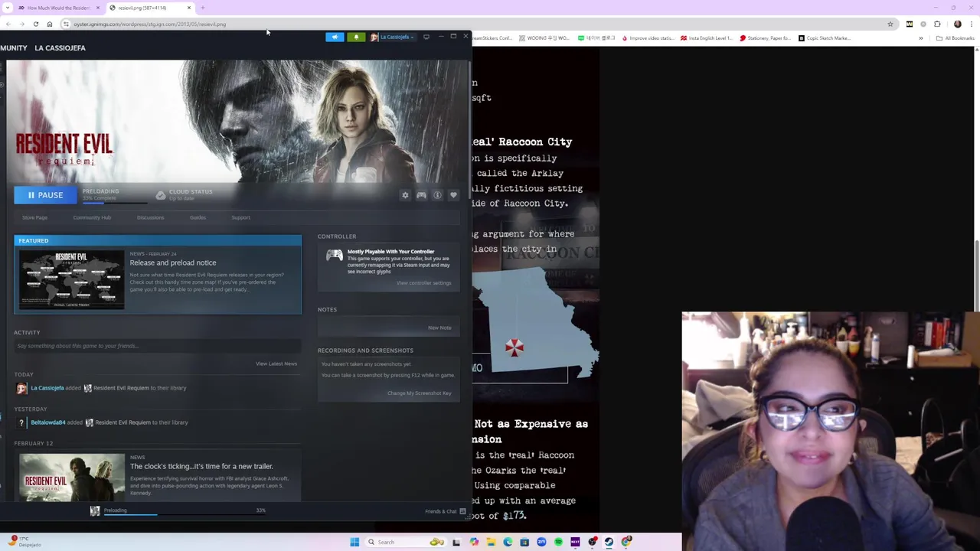980x551 pixels.
Task: Go to browser home page
Action: tap(50, 24)
